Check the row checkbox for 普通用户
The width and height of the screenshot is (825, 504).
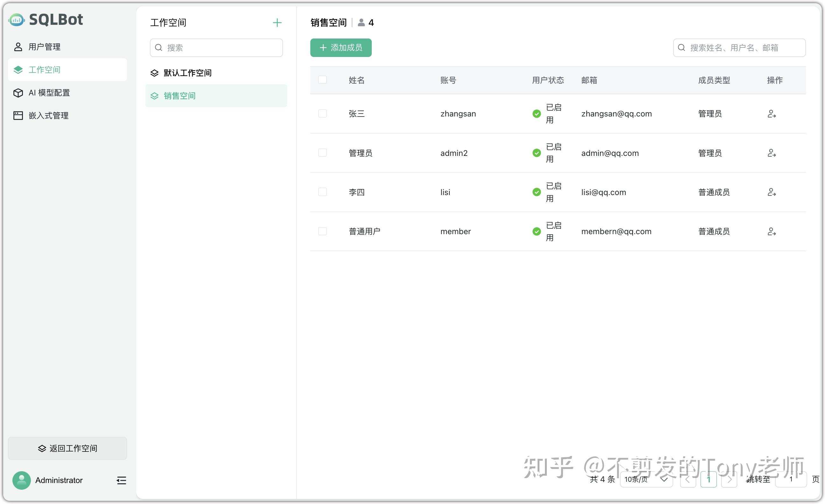pos(322,231)
